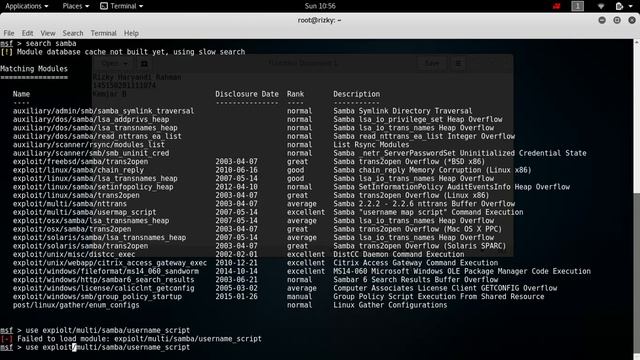Click 'exploit/multi/samba/nttrans' module name
This screenshot has width=640, height=360.
[69, 204]
